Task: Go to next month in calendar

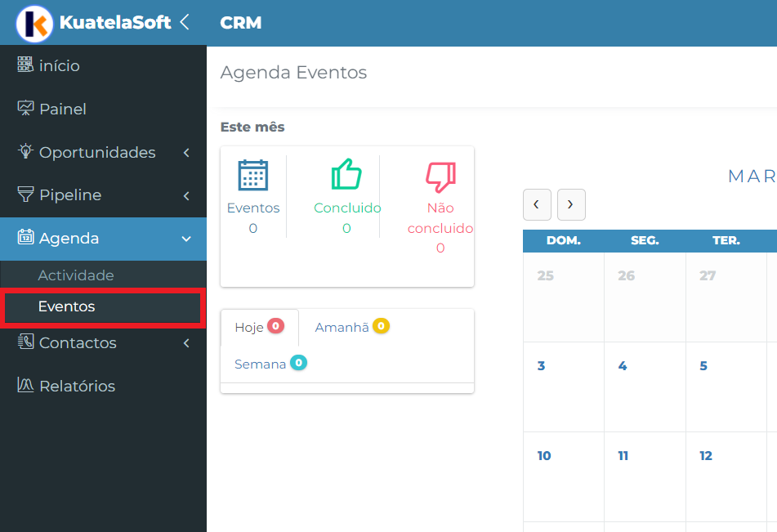Action: 571,204
